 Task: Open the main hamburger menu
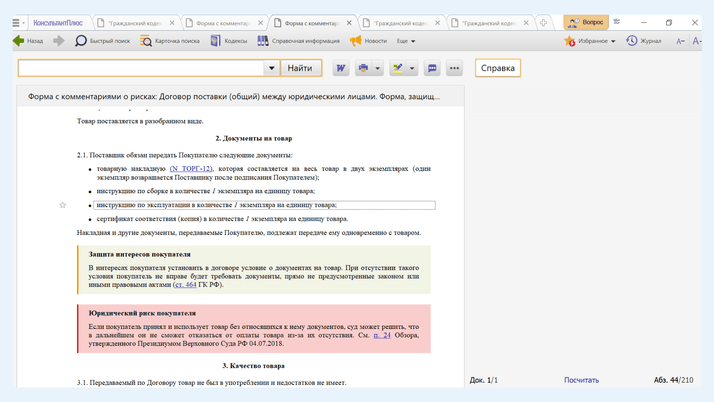(16, 22)
